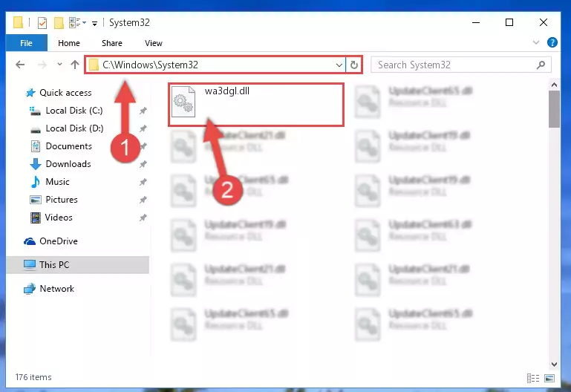Switch to the Home ribbon tab
The width and height of the screenshot is (571, 392).
coord(69,43)
